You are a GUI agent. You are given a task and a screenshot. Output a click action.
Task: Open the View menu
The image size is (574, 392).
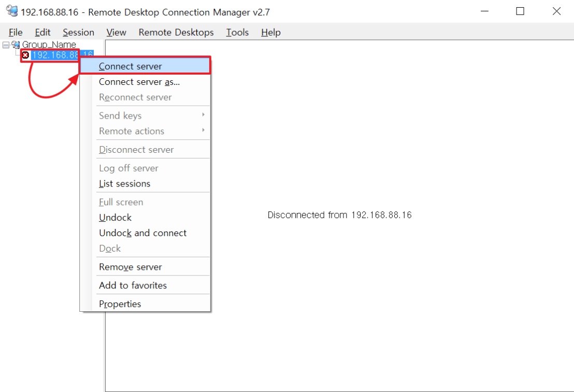(x=116, y=32)
